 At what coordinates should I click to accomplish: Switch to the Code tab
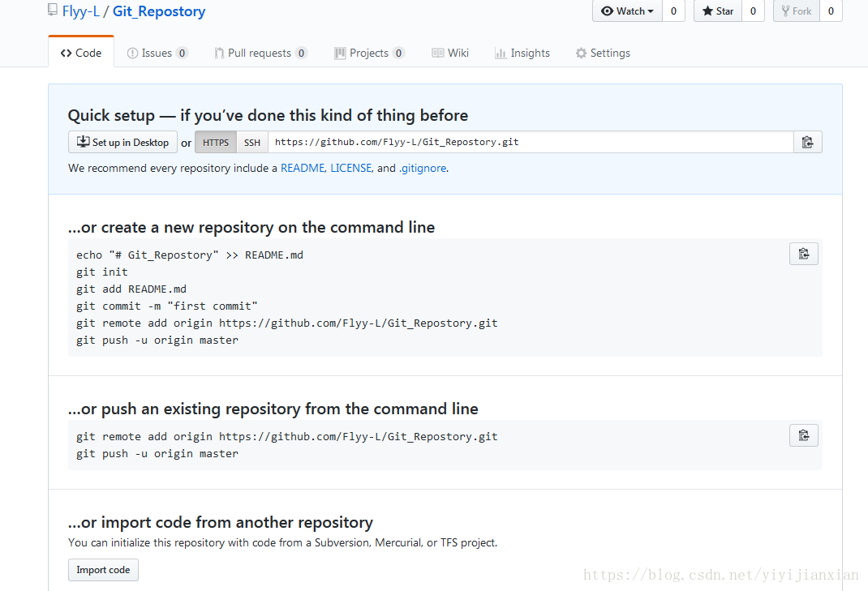[81, 53]
